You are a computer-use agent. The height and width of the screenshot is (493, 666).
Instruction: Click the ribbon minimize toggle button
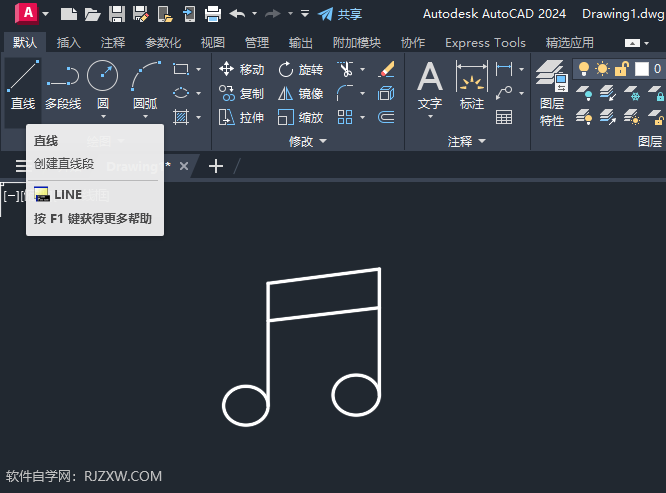coord(632,43)
